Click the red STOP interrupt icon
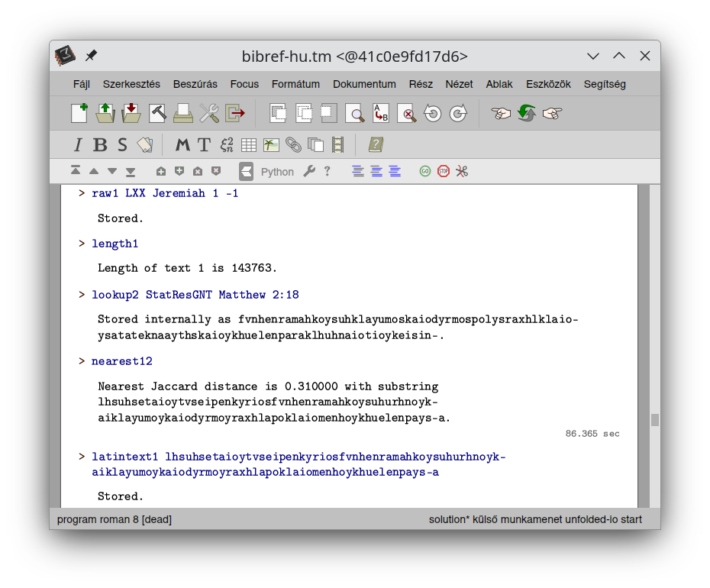The width and height of the screenshot is (710, 588). 444,171
